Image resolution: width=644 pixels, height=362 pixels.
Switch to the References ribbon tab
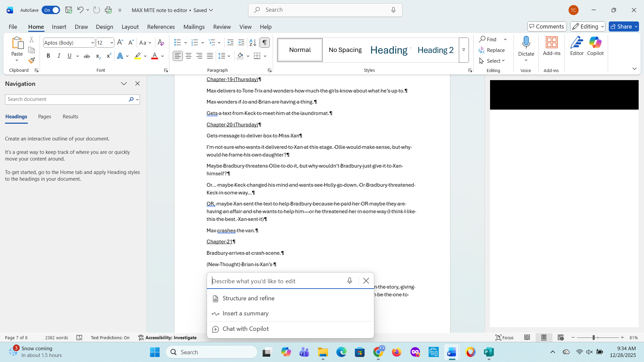(x=161, y=27)
